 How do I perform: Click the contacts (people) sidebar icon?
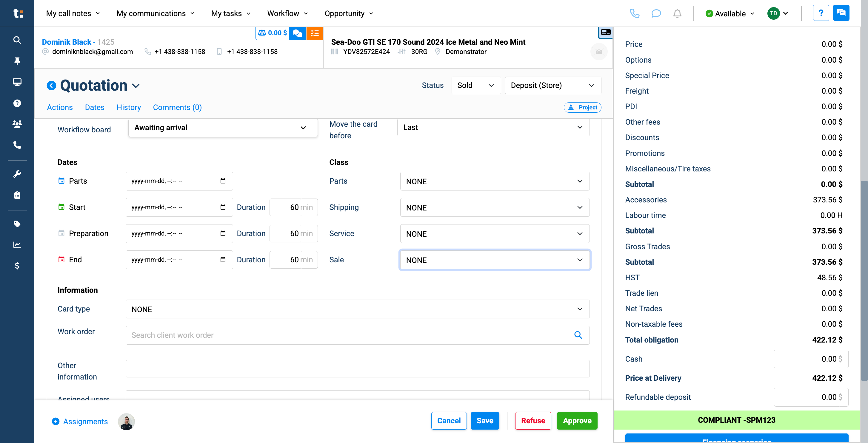click(17, 124)
